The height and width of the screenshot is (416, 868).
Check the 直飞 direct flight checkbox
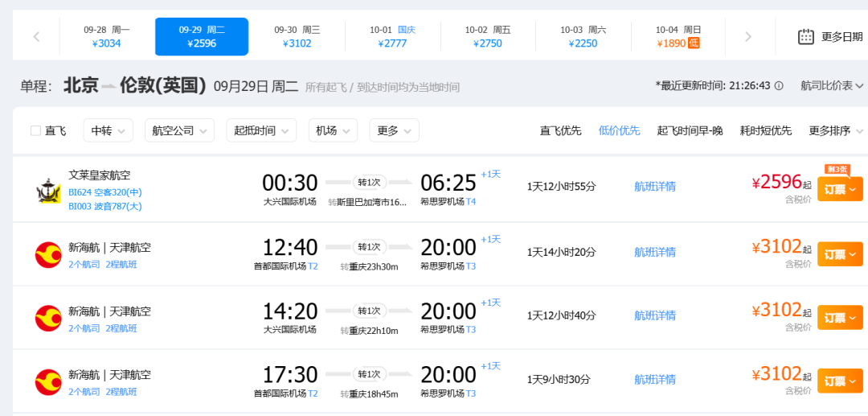pos(36,130)
